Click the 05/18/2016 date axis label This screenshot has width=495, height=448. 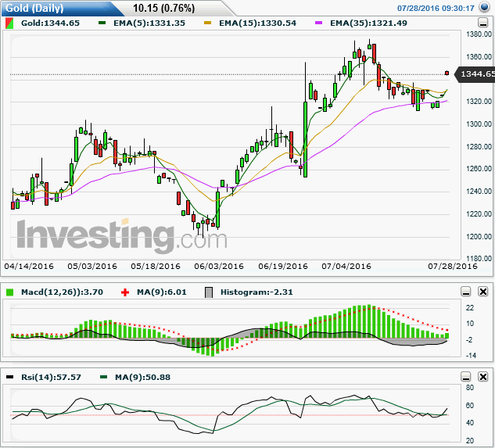[x=156, y=266]
